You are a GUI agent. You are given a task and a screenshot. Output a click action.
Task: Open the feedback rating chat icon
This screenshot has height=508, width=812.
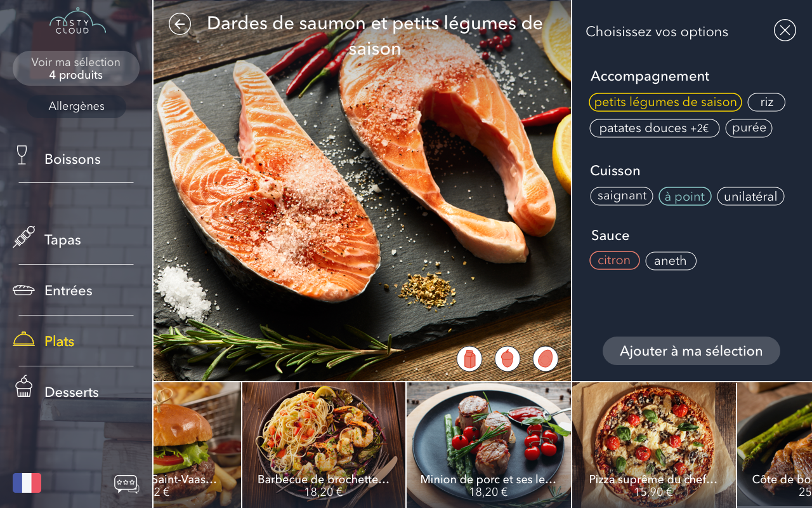pyautogui.click(x=126, y=484)
